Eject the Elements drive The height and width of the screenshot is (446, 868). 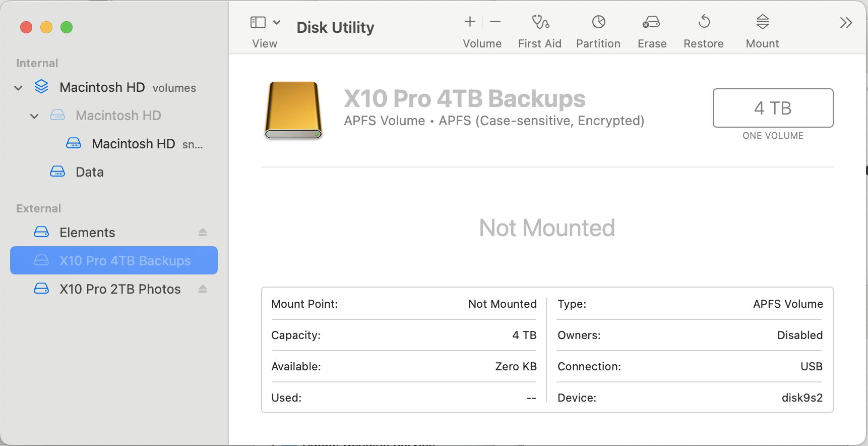coord(203,232)
